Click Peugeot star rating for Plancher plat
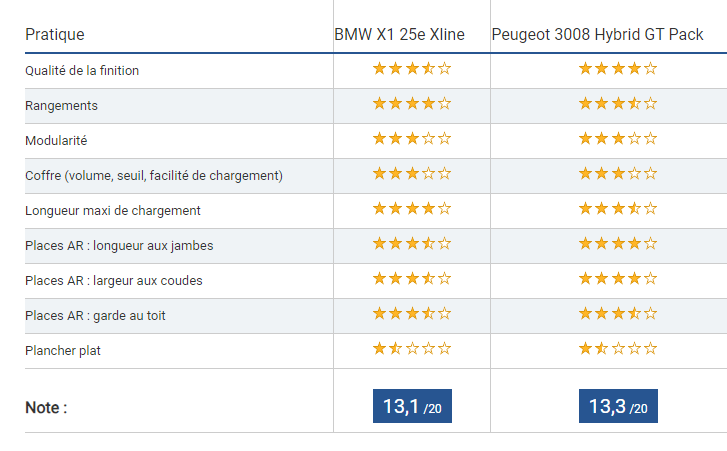 pos(618,349)
